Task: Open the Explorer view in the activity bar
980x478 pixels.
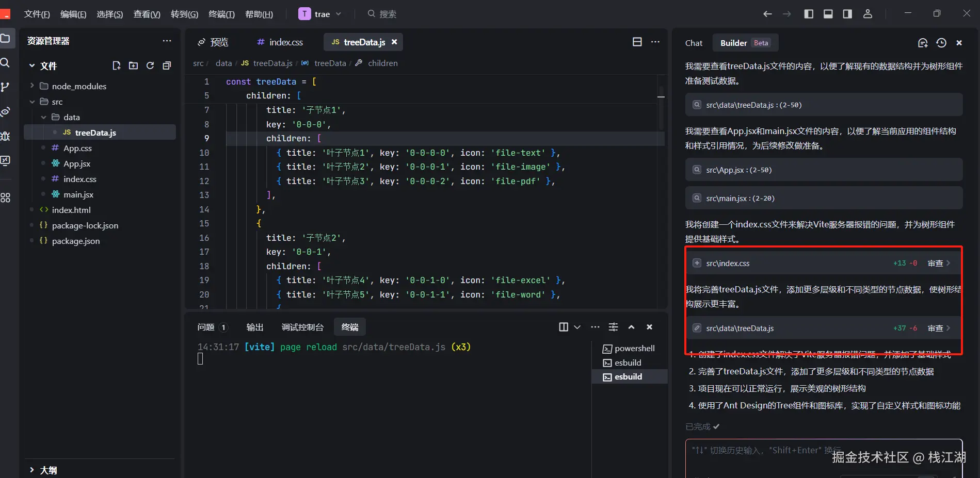Action: pos(5,38)
